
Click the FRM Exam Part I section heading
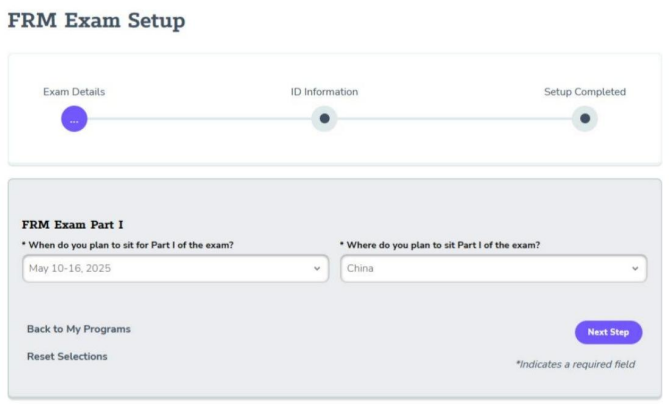pyautogui.click(x=79, y=225)
